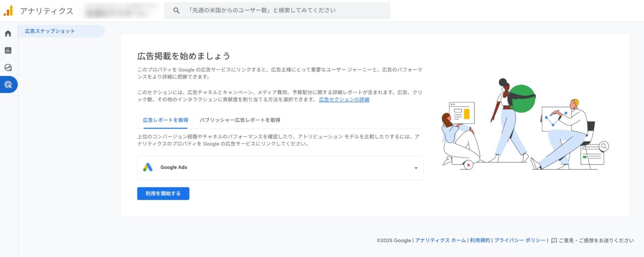Click the 利用を開始する button
This screenshot has width=644, height=257.
tap(163, 194)
